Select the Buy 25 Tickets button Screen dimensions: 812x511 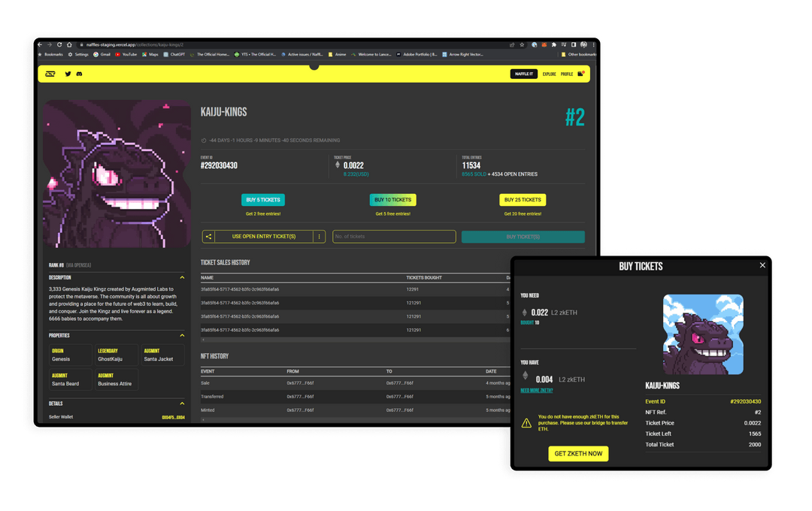pyautogui.click(x=523, y=200)
